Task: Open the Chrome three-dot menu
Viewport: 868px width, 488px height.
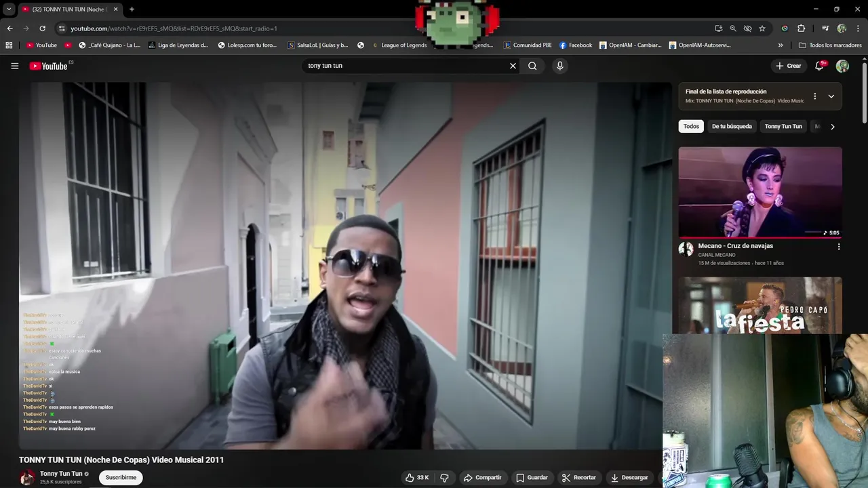Action: (858, 28)
